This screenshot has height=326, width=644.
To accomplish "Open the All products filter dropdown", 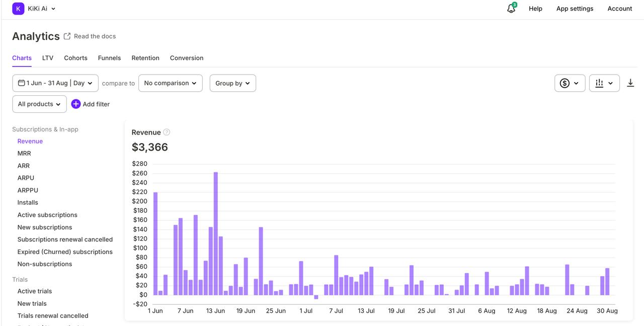I will coord(39,104).
